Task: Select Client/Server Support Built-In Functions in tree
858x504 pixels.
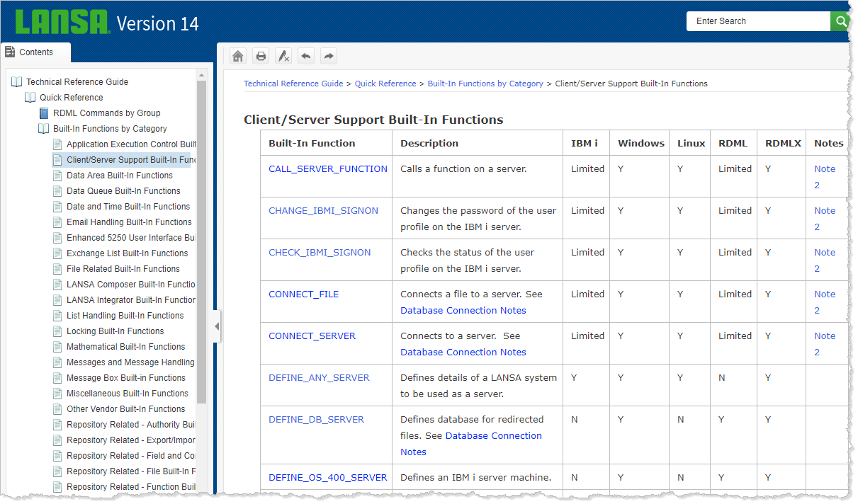Action: [x=131, y=160]
